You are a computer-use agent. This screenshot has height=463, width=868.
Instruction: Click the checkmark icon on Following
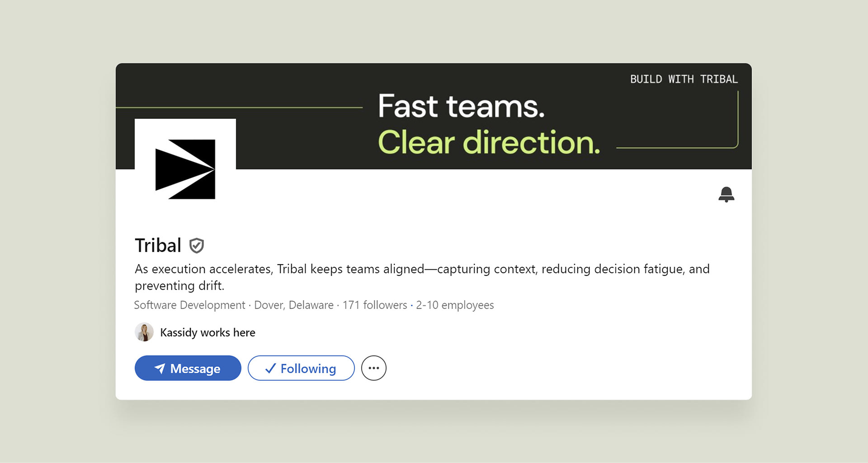pyautogui.click(x=270, y=369)
